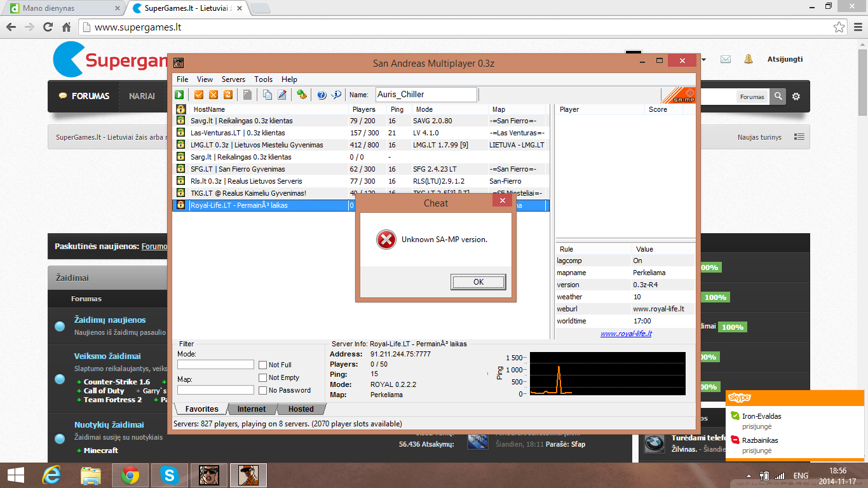Click the Atsijungti logout link
Image resolution: width=868 pixels, height=488 pixels.
[x=785, y=59]
